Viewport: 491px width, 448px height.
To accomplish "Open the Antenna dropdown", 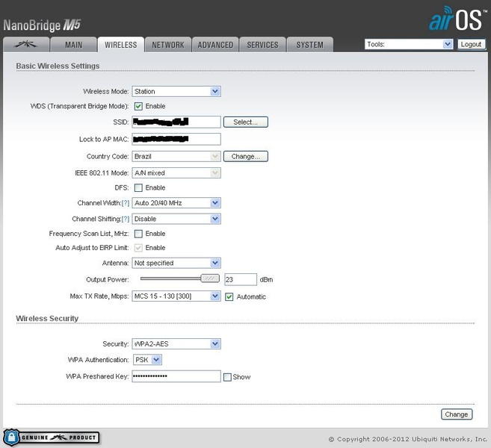I will point(176,263).
